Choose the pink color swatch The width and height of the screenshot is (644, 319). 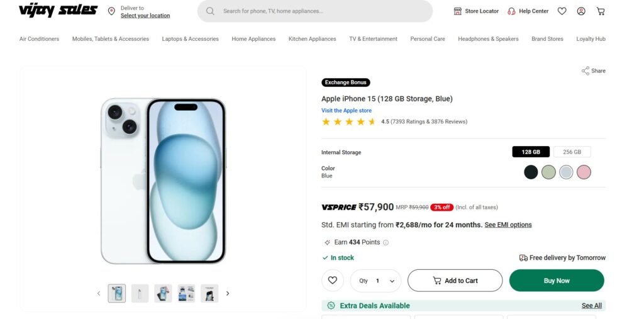584,172
